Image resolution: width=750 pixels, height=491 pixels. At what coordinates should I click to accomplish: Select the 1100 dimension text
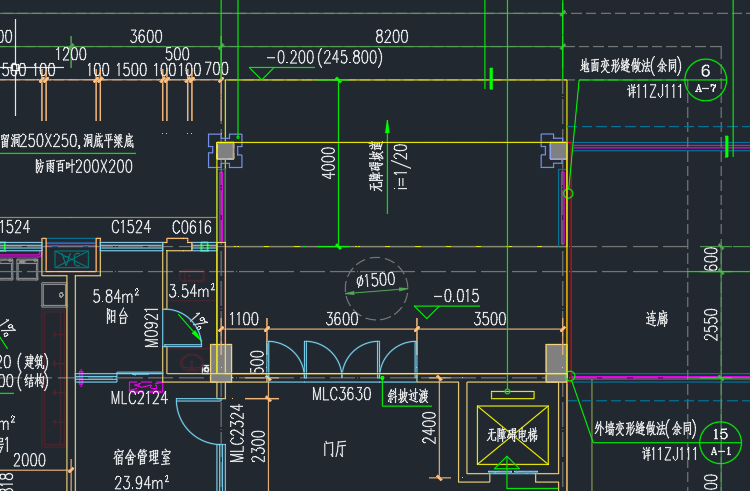(244, 319)
